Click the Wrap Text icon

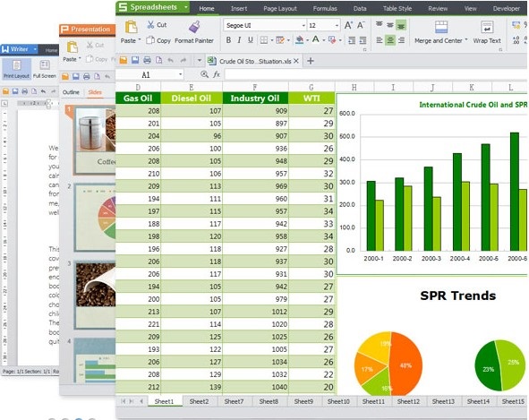click(487, 27)
